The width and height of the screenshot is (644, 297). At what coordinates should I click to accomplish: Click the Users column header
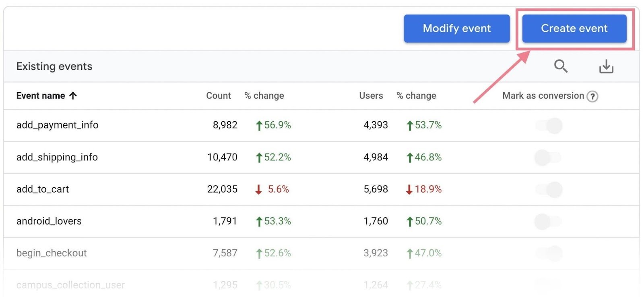(371, 96)
